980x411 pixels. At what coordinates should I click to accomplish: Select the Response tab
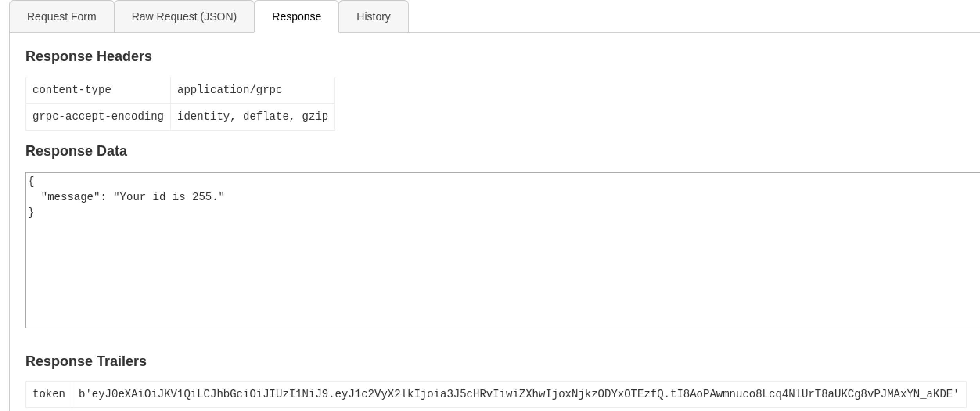tap(296, 17)
